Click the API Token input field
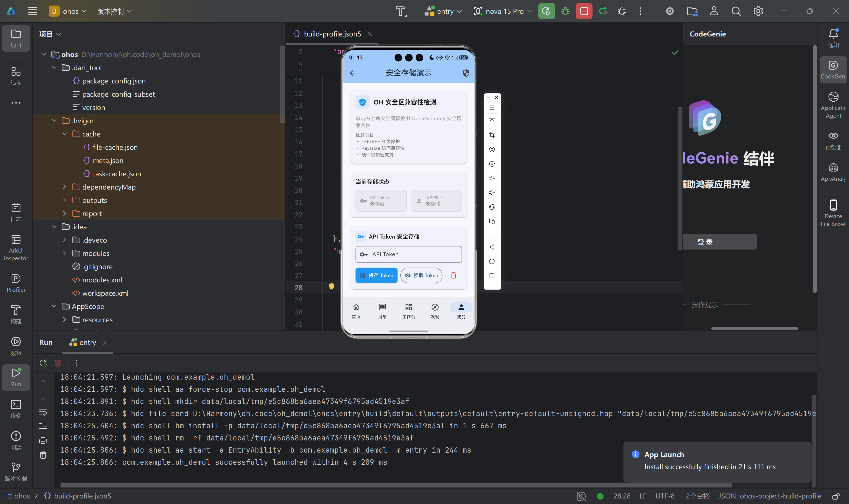The width and height of the screenshot is (849, 504). [x=408, y=254]
